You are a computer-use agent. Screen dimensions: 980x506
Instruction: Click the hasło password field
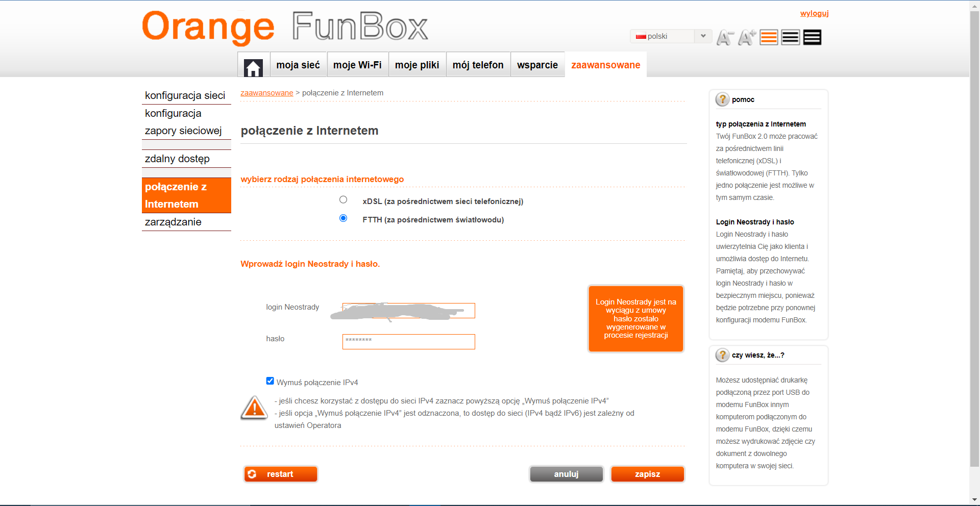(409, 342)
